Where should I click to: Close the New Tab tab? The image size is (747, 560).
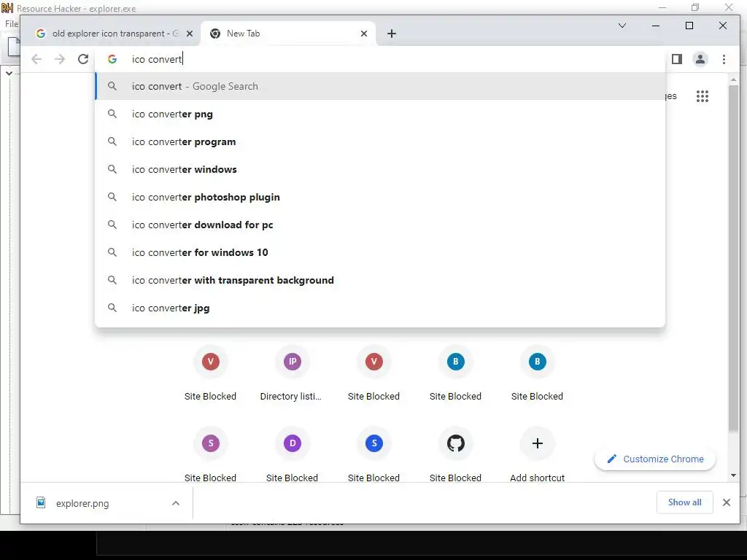click(x=364, y=34)
